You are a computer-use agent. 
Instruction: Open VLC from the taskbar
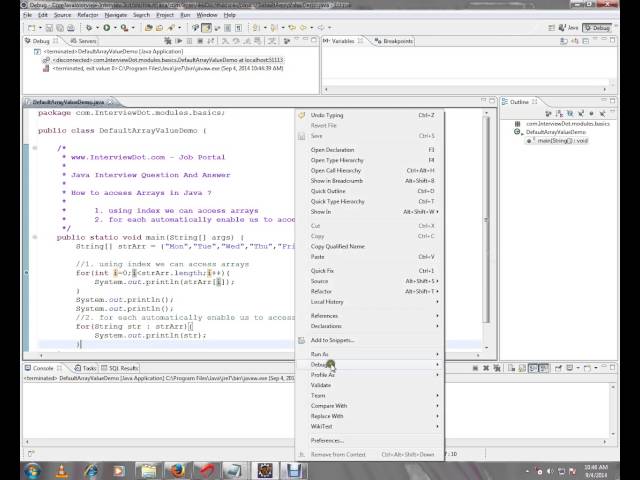pos(62,471)
